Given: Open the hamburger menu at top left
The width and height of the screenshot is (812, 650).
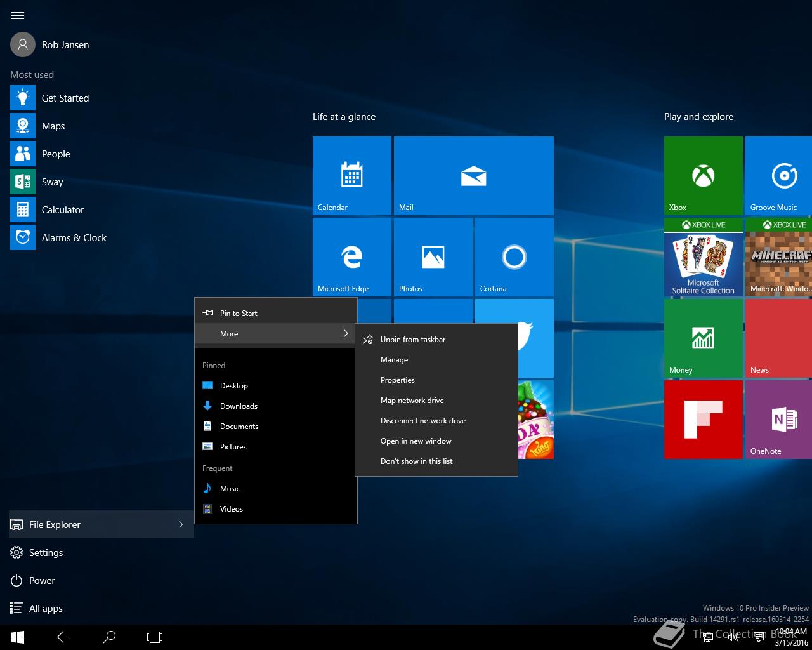Looking at the screenshot, I should [x=18, y=15].
